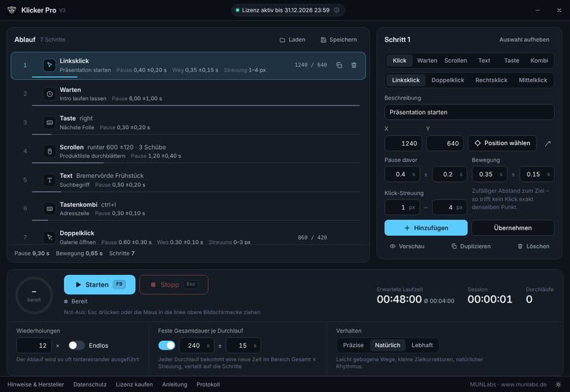Open Vorschau with the eye icon
The image size is (570, 392).
click(x=407, y=246)
